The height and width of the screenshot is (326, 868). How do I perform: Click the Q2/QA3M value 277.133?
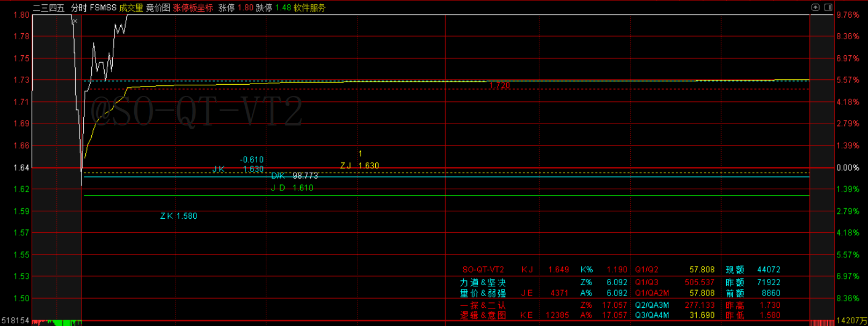(700, 305)
